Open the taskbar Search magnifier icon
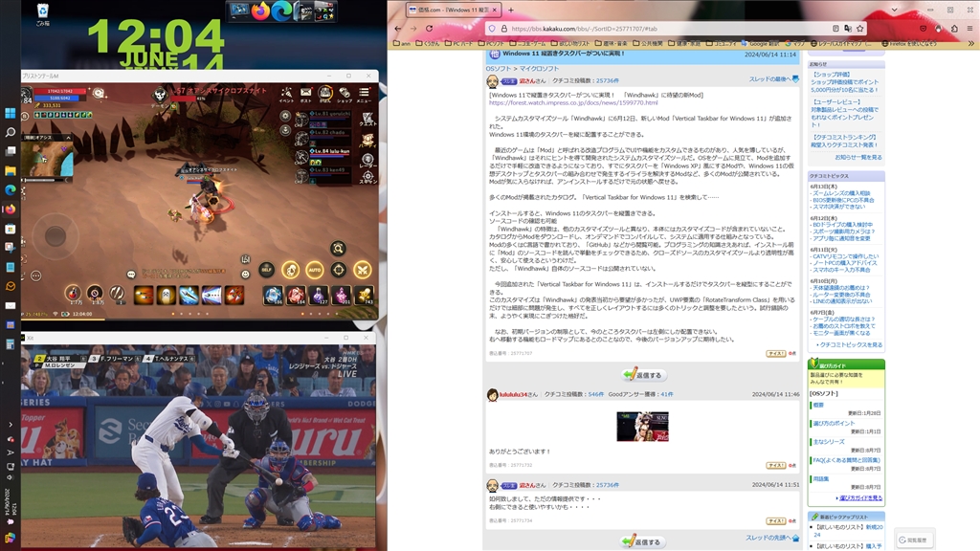This screenshot has width=980, height=551. pyautogui.click(x=10, y=132)
